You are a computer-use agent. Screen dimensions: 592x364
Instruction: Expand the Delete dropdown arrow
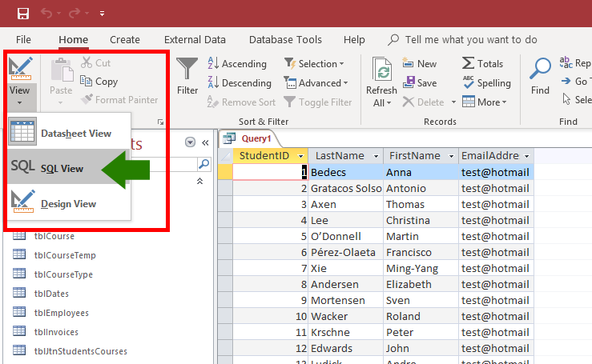(x=453, y=102)
